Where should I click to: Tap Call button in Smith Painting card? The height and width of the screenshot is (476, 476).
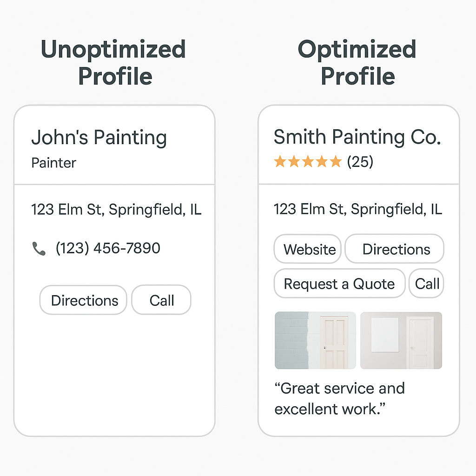(x=427, y=283)
